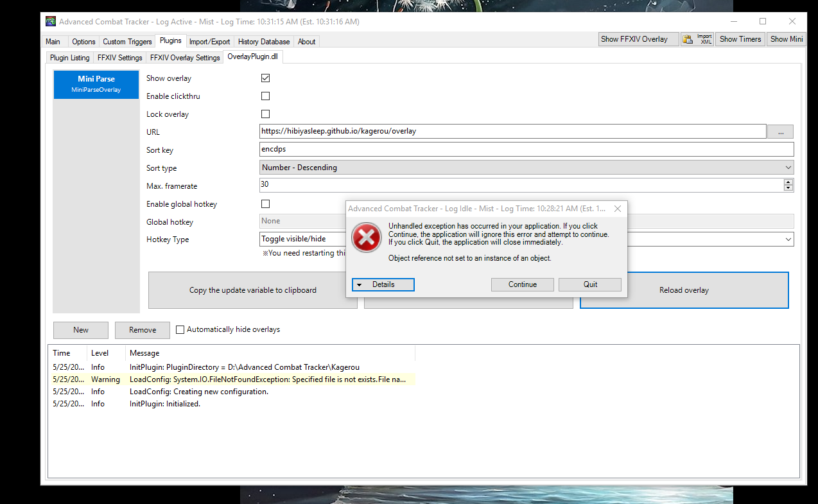Uncheck the Show overlay checkbox
The height and width of the screenshot is (504, 818).
pos(265,78)
